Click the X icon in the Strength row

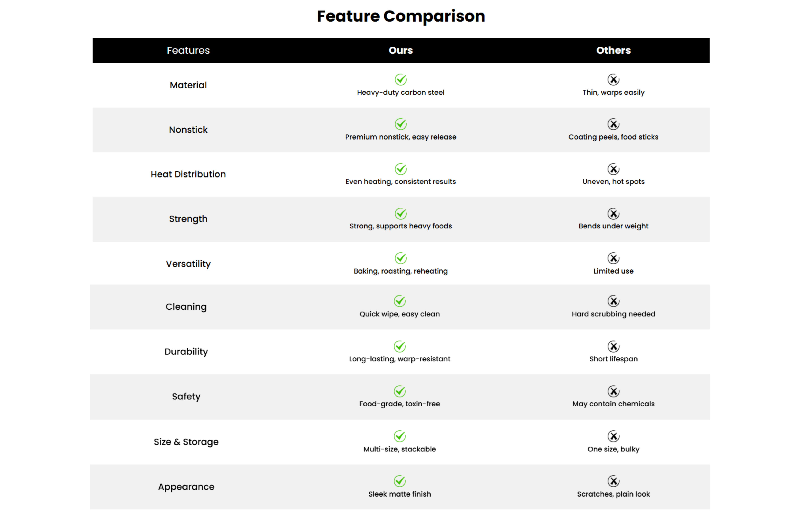point(613,214)
